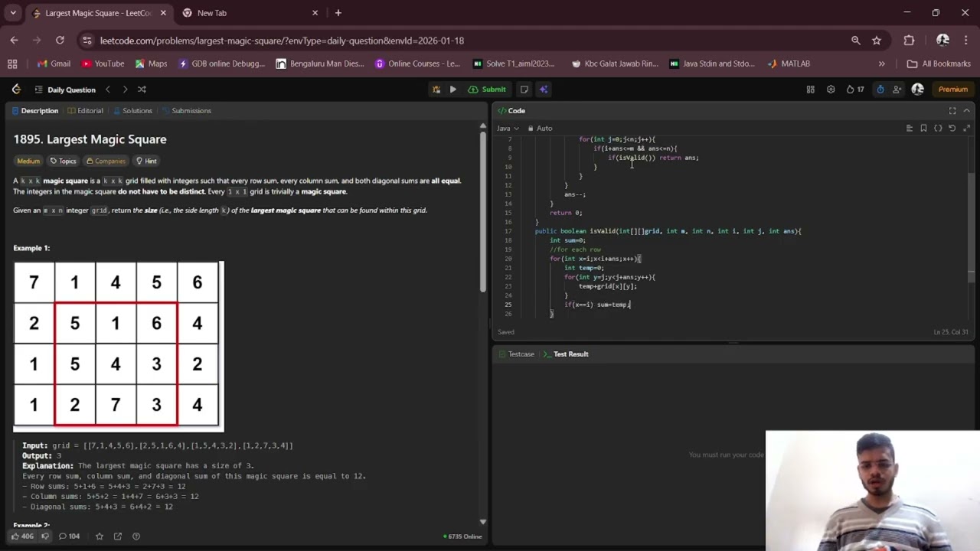Image resolution: width=980 pixels, height=551 pixels.
Task: Go fullscreen using the Code panel frame icon
Action: point(952,111)
